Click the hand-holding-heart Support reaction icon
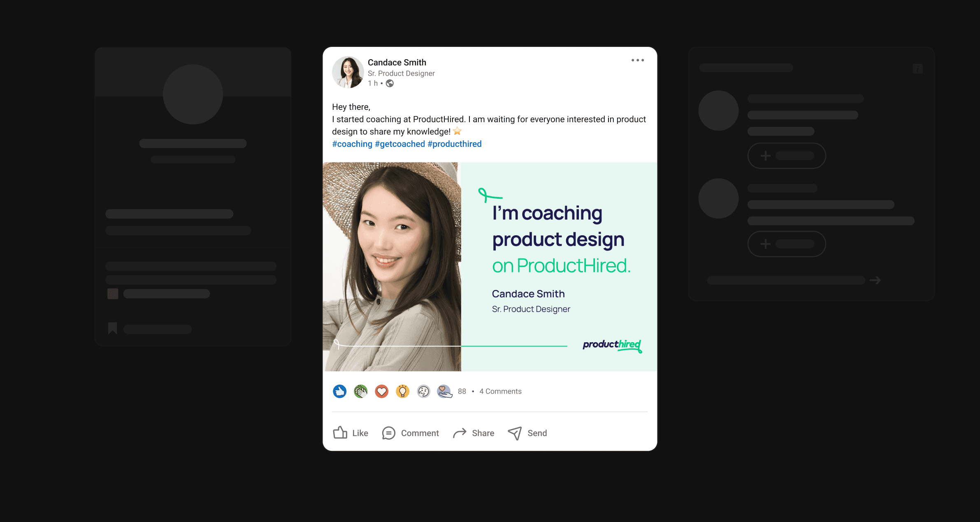Image resolution: width=980 pixels, height=522 pixels. pyautogui.click(x=444, y=391)
